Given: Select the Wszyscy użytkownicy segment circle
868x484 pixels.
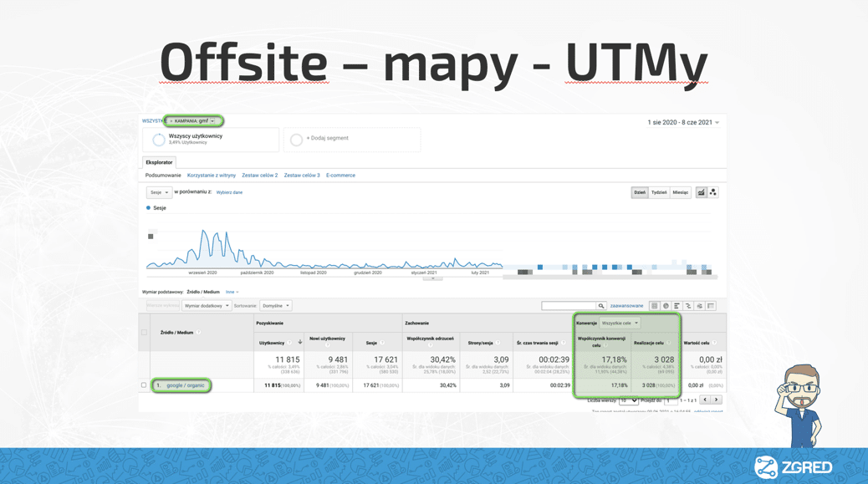Looking at the screenshot, I should [x=158, y=140].
